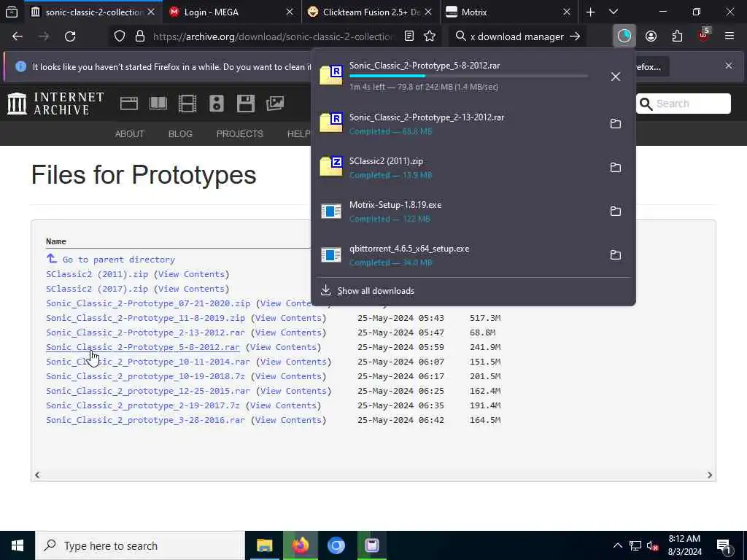The height and width of the screenshot is (560, 747).
Task: Reload the current page
Action: coord(70,36)
